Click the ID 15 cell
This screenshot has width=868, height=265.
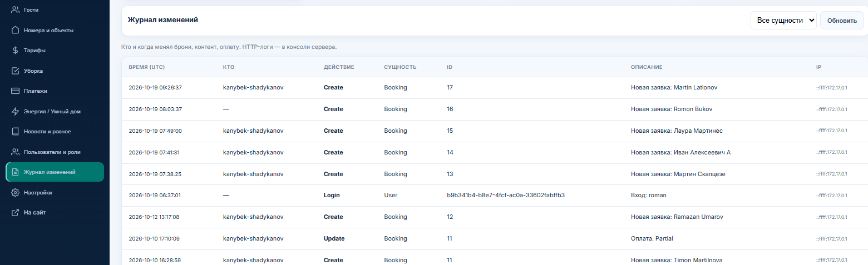(450, 131)
